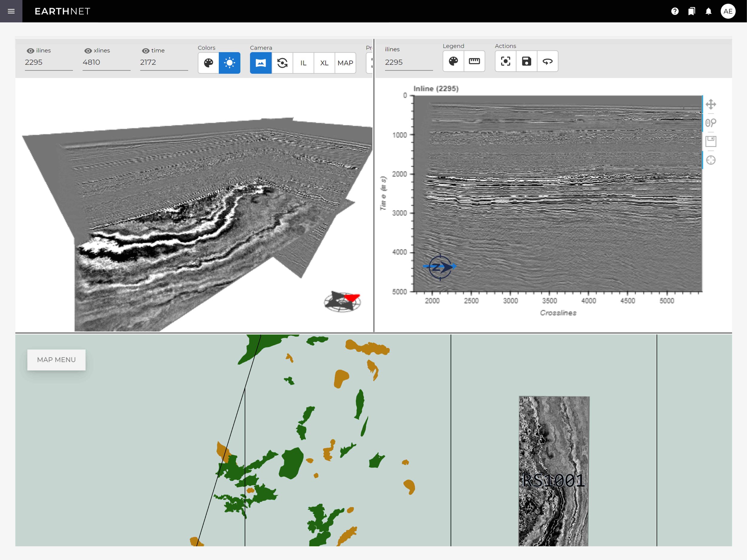
Task: Toggle xlines slice visibility eye
Action: [x=88, y=51]
